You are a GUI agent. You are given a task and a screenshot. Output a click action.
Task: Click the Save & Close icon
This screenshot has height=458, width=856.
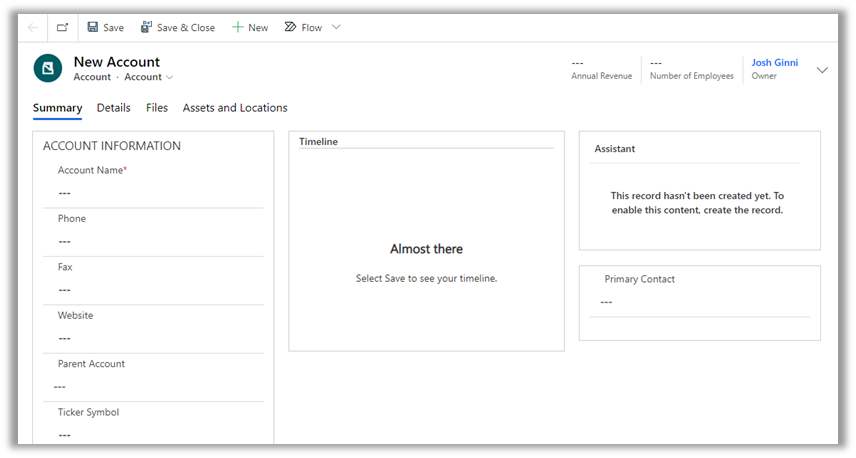146,27
